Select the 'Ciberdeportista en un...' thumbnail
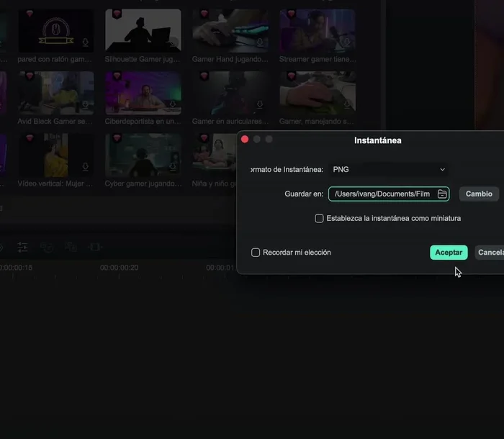This screenshot has height=439, width=504. click(x=143, y=93)
